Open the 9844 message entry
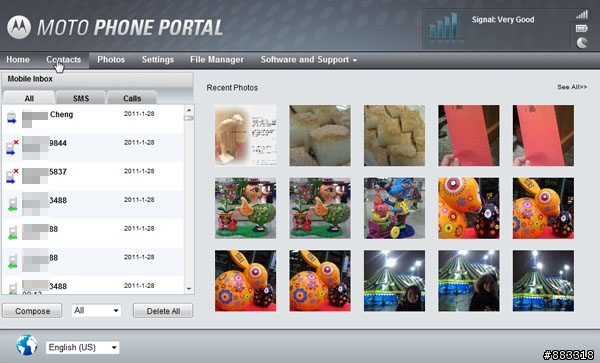 [x=93, y=147]
